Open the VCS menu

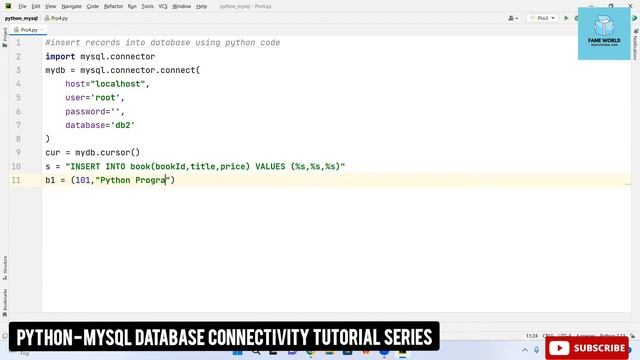[x=163, y=7]
